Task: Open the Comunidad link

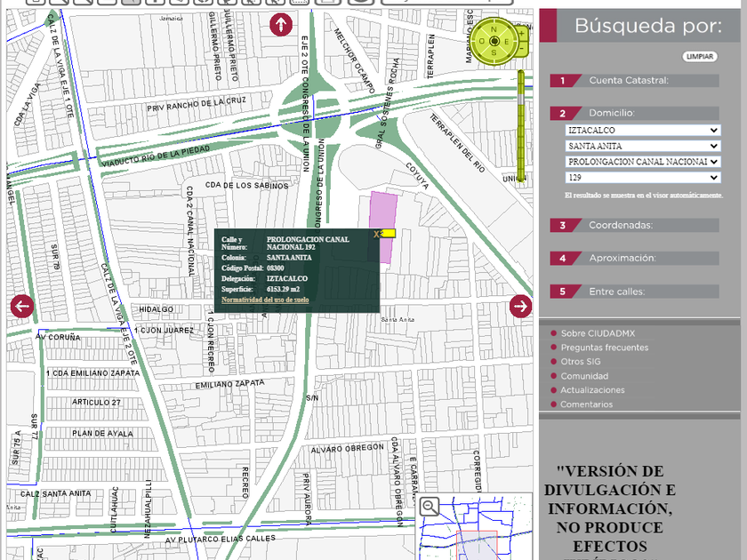Action: [x=584, y=376]
